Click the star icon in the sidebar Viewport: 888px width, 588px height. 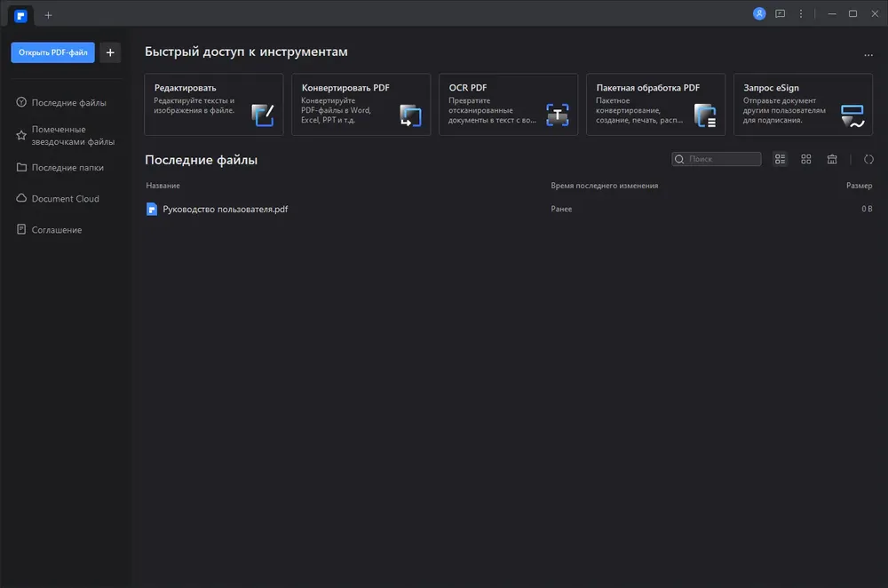tap(21, 135)
